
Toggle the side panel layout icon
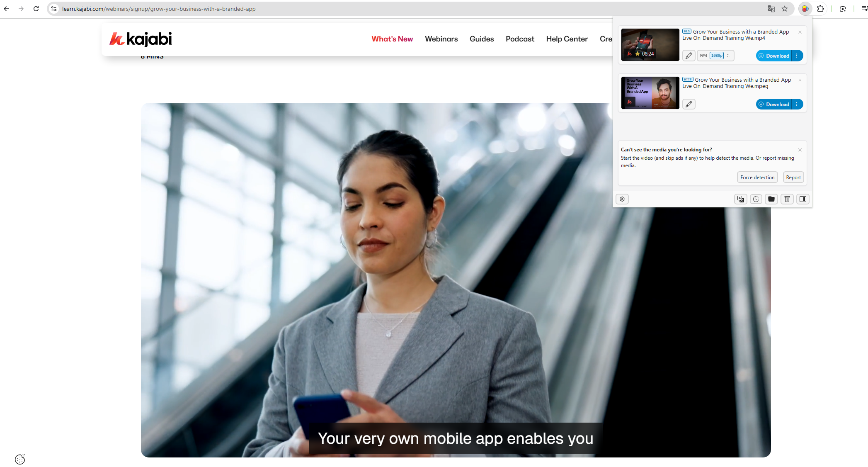803,199
